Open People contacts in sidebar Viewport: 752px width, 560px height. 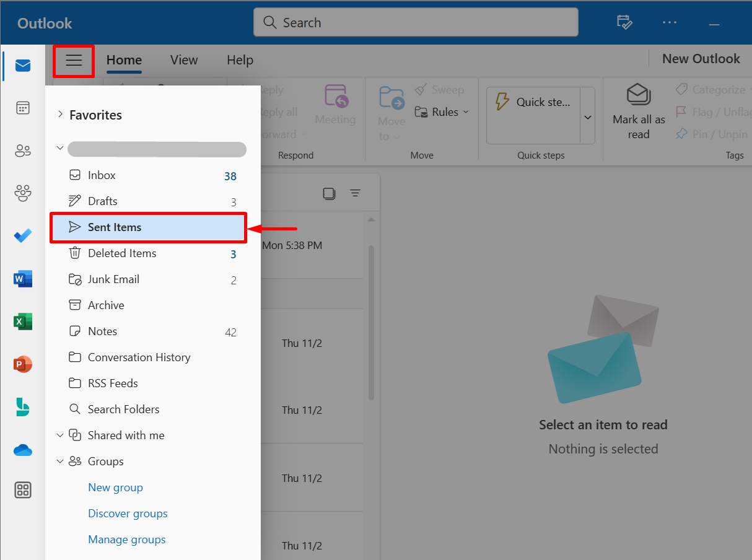(x=23, y=151)
